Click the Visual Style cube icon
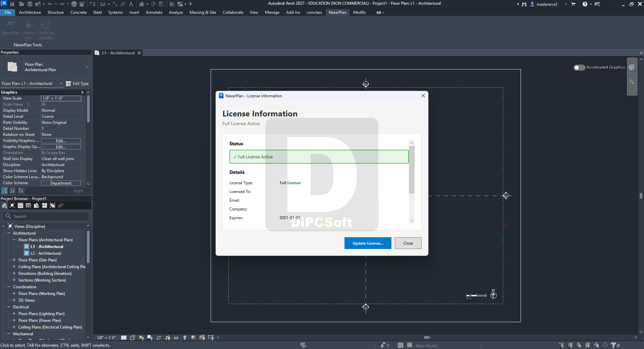This screenshot has width=644, height=349. [x=132, y=338]
